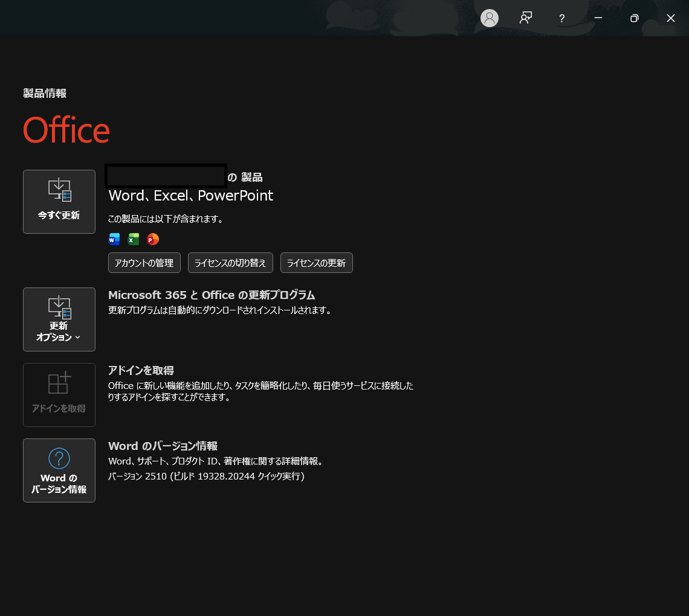Click the この製品には以下が含まれます text
689x616 pixels.
[165, 219]
